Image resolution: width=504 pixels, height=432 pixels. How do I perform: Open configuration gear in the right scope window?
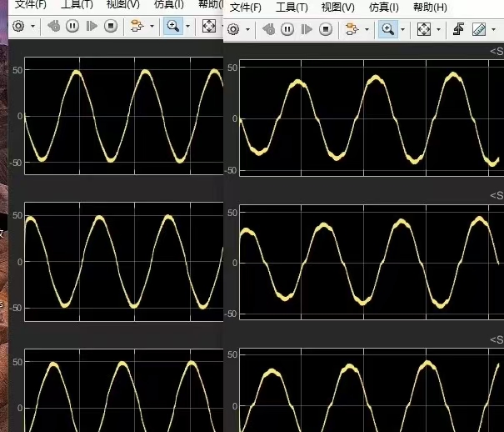click(x=233, y=29)
